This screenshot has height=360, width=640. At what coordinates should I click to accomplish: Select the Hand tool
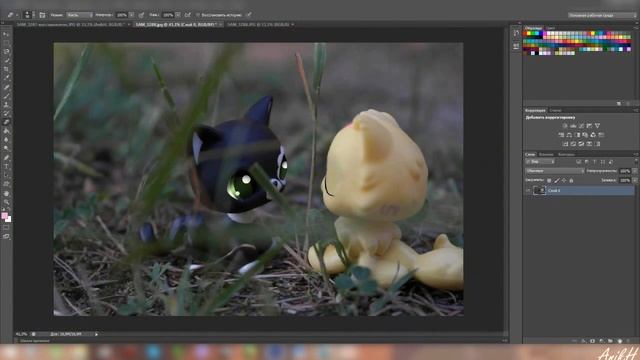tap(6, 193)
